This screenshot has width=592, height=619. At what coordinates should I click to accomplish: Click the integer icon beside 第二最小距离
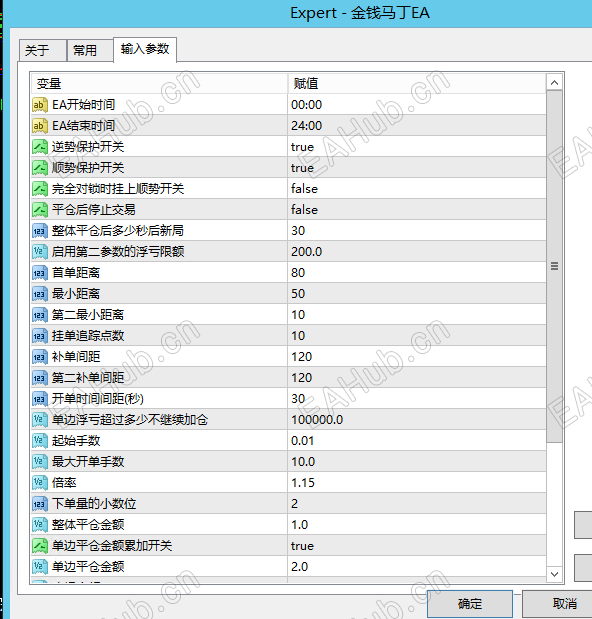point(40,315)
